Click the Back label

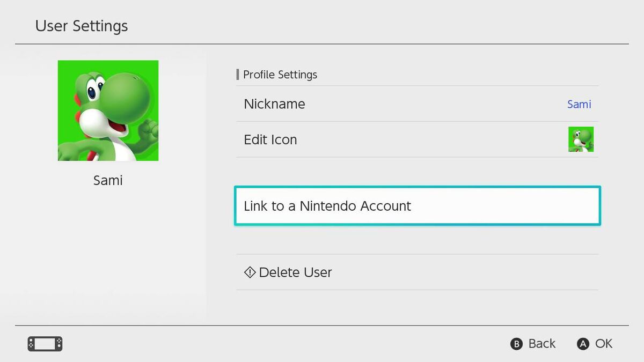[541, 344]
